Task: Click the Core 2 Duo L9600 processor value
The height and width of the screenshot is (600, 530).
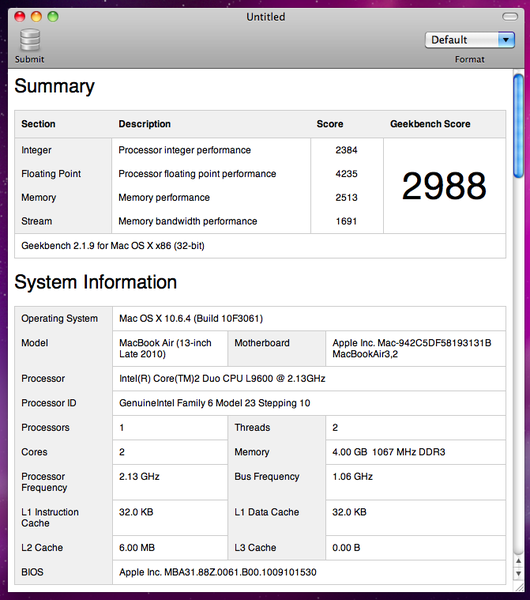Action: pos(222,378)
